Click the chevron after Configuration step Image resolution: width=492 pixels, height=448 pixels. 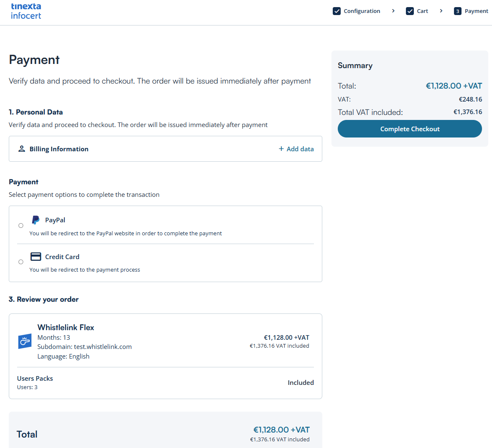click(x=393, y=11)
